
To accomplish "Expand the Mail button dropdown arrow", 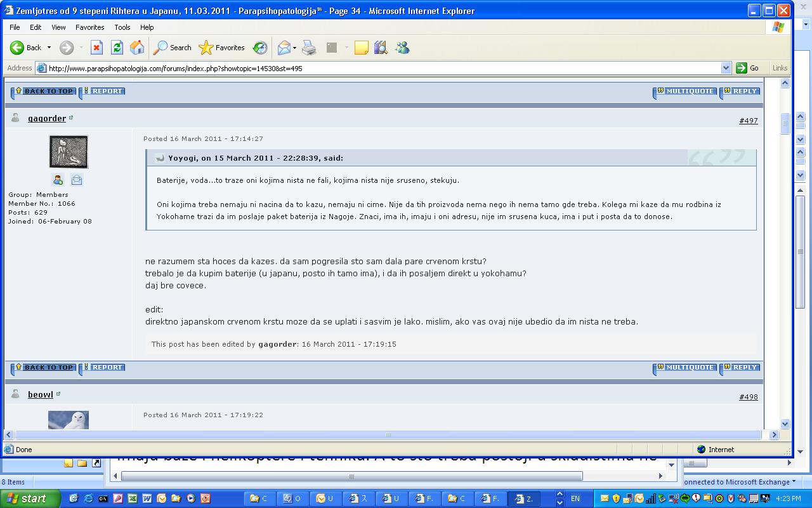I will click(x=294, y=48).
